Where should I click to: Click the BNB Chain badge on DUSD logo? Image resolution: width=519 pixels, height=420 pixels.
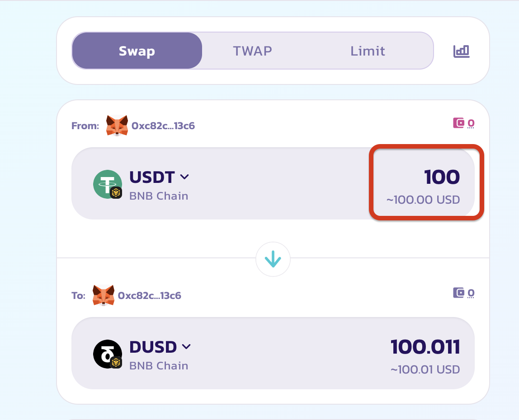coord(116,363)
